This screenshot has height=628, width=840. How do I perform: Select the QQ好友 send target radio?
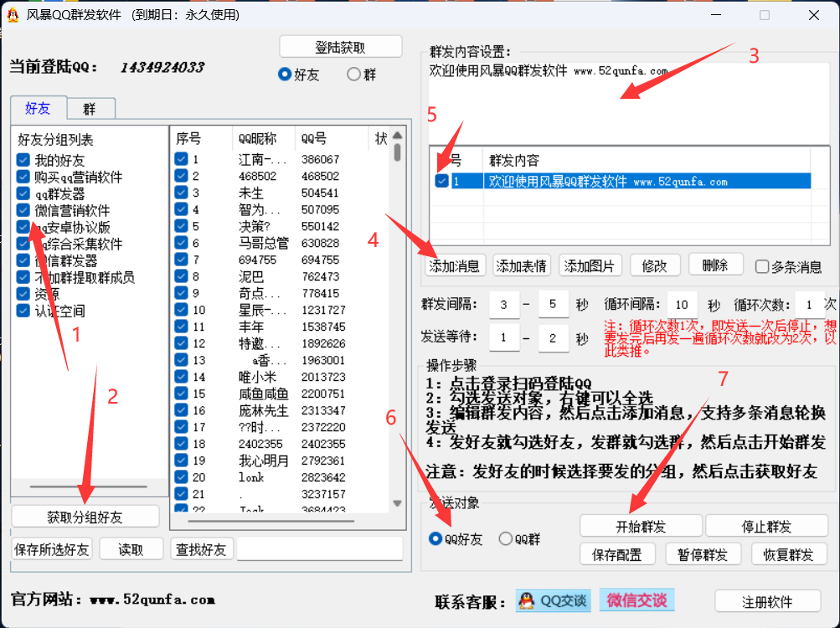pyautogui.click(x=435, y=538)
